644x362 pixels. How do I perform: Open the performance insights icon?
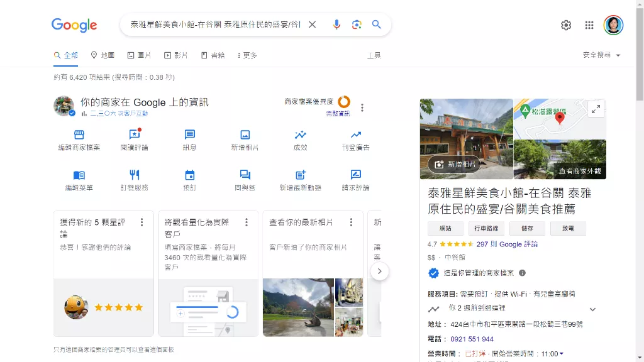300,134
